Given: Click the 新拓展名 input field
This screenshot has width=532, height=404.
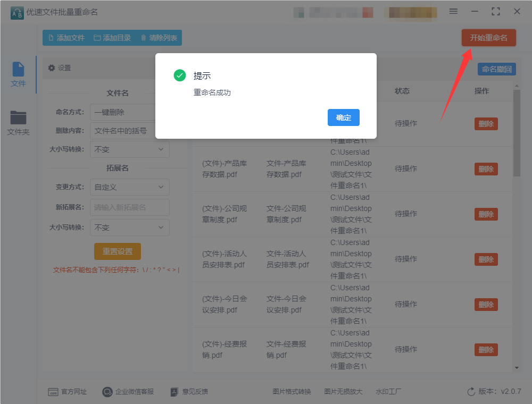Looking at the screenshot, I should [130, 207].
